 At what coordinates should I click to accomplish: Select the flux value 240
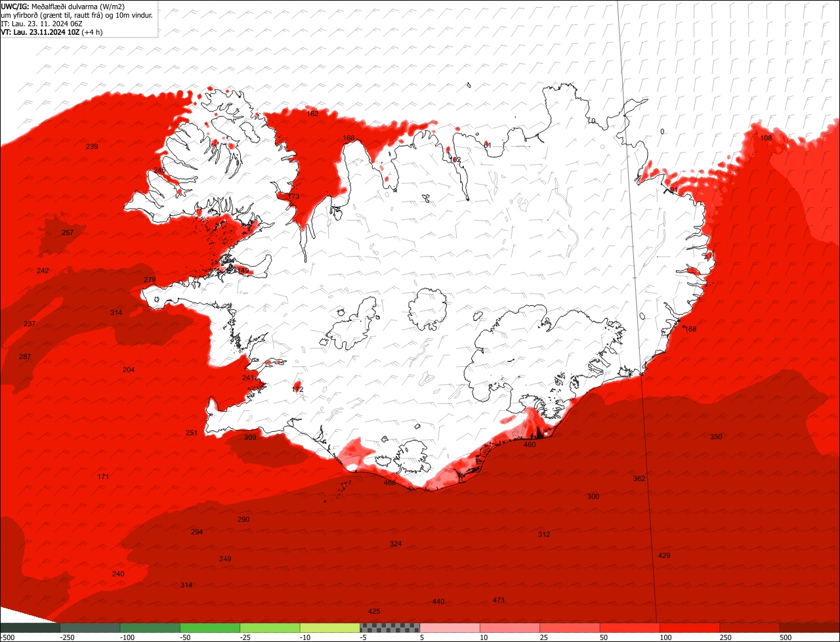coord(118,574)
